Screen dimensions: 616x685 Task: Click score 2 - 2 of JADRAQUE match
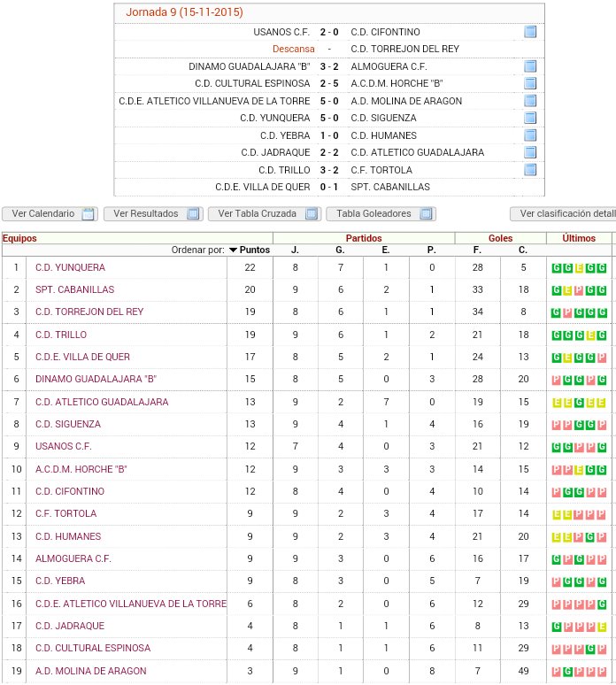click(329, 152)
